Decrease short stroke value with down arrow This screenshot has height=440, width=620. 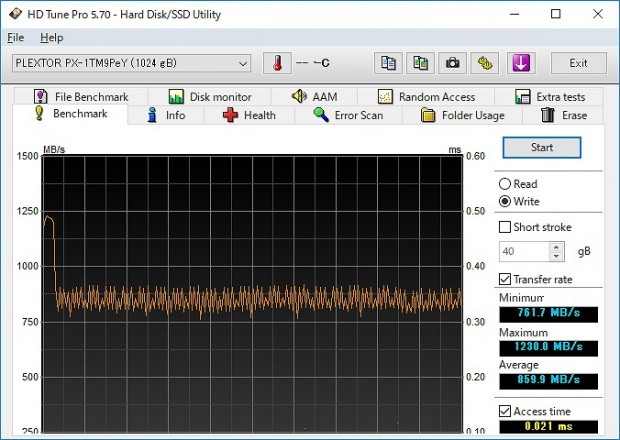(x=557, y=256)
